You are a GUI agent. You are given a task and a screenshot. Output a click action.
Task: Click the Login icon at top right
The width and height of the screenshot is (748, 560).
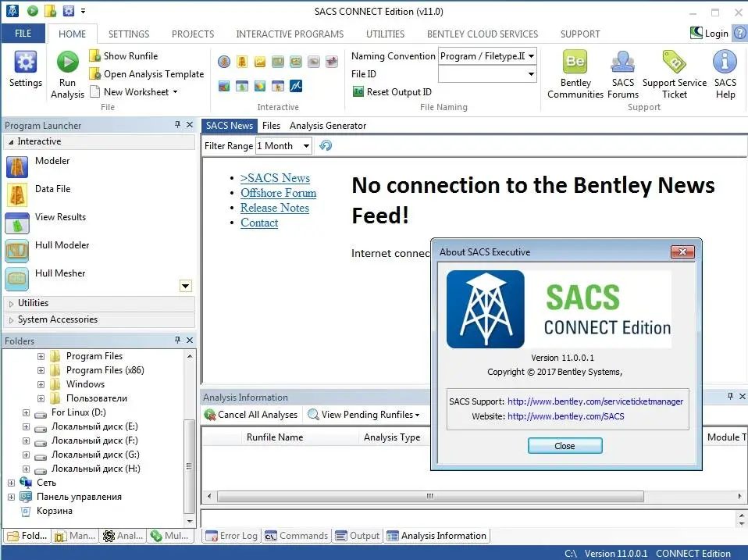(696, 33)
